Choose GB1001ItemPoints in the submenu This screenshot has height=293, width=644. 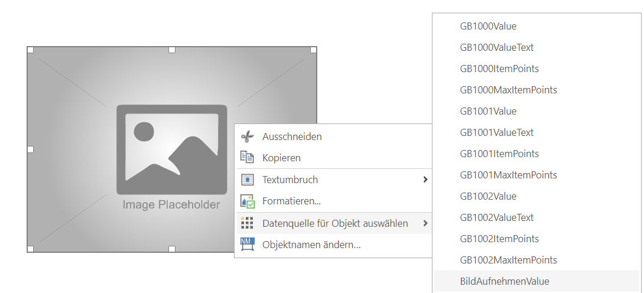pos(499,154)
